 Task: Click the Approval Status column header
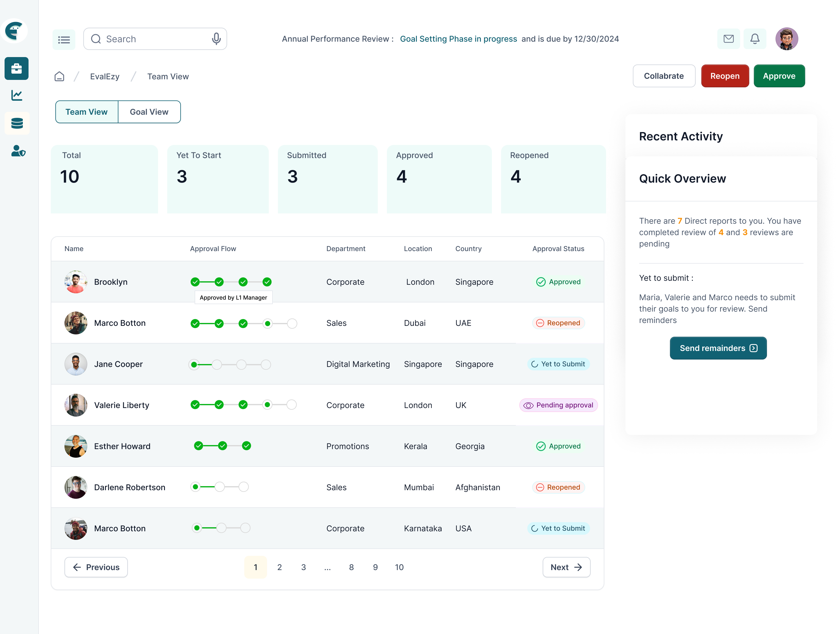pos(558,249)
